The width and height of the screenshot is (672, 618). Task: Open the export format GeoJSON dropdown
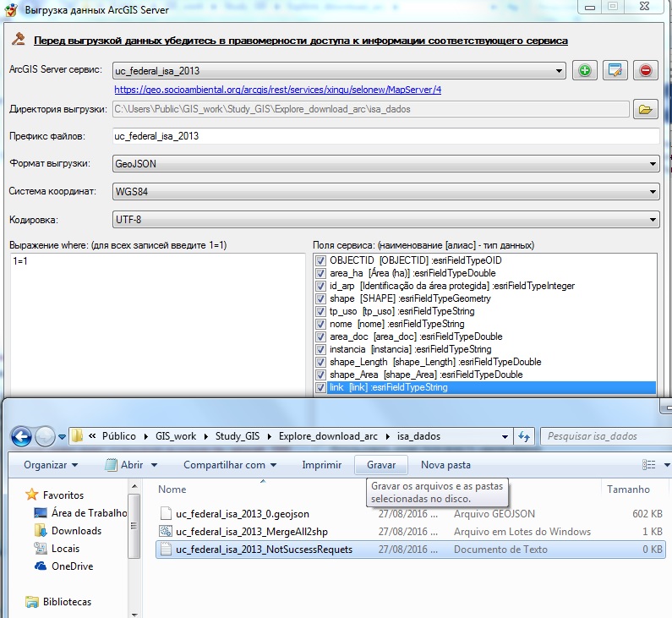point(385,164)
